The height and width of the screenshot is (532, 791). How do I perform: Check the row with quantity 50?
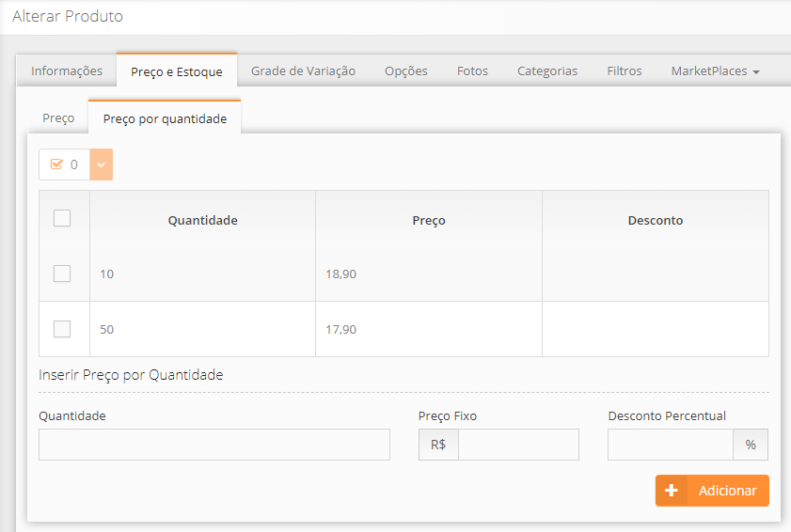pyautogui.click(x=62, y=329)
